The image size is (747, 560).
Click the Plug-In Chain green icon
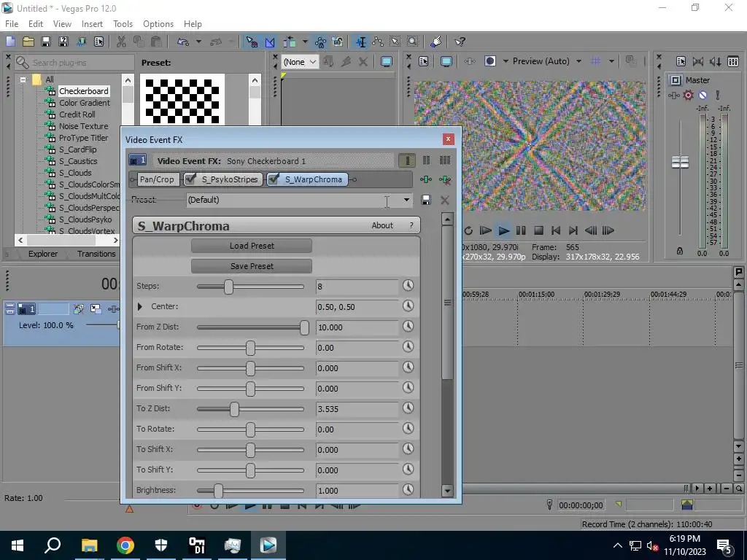click(426, 179)
